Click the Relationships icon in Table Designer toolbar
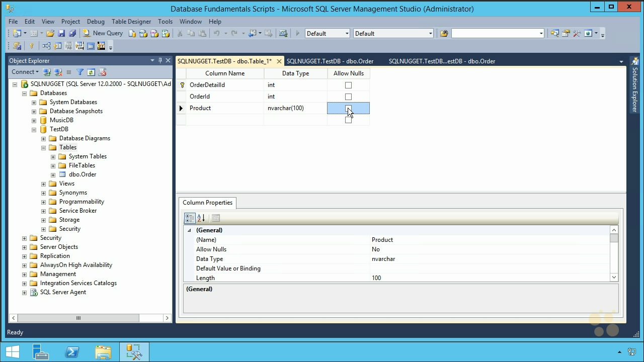This screenshot has height=362, width=644. click(x=46, y=46)
